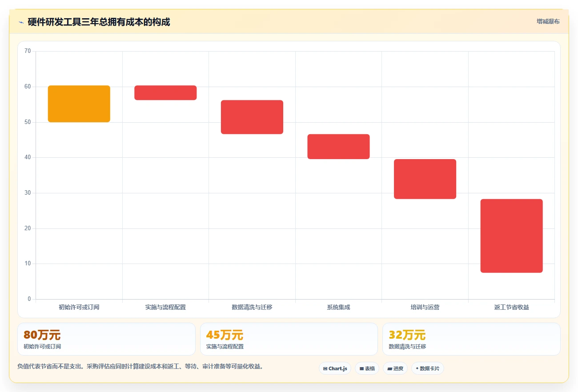The width and height of the screenshot is (578, 392).
Task: Click x-axis label 培训与运营
Action: (425, 307)
